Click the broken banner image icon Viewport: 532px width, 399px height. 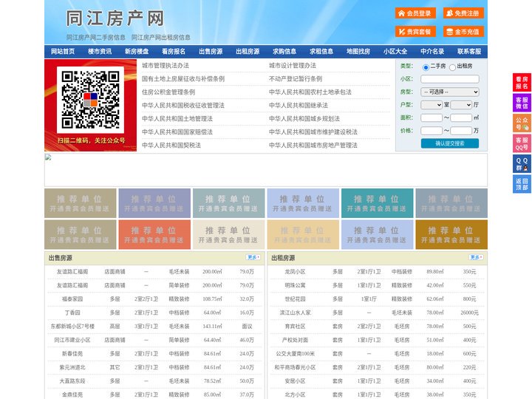[48, 157]
